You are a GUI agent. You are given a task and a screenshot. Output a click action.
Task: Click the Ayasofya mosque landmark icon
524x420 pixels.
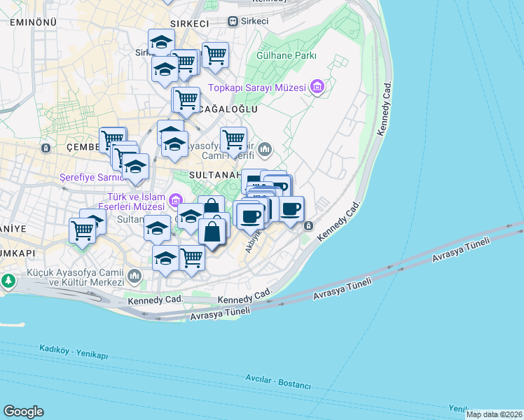tap(265, 148)
